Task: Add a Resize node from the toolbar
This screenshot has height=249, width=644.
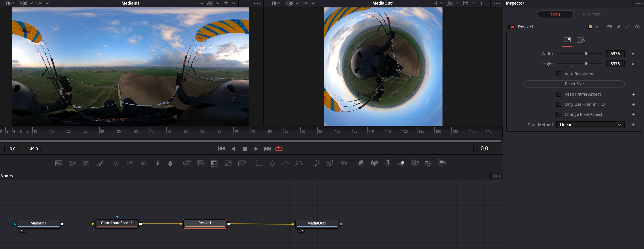Action: (x=228, y=163)
